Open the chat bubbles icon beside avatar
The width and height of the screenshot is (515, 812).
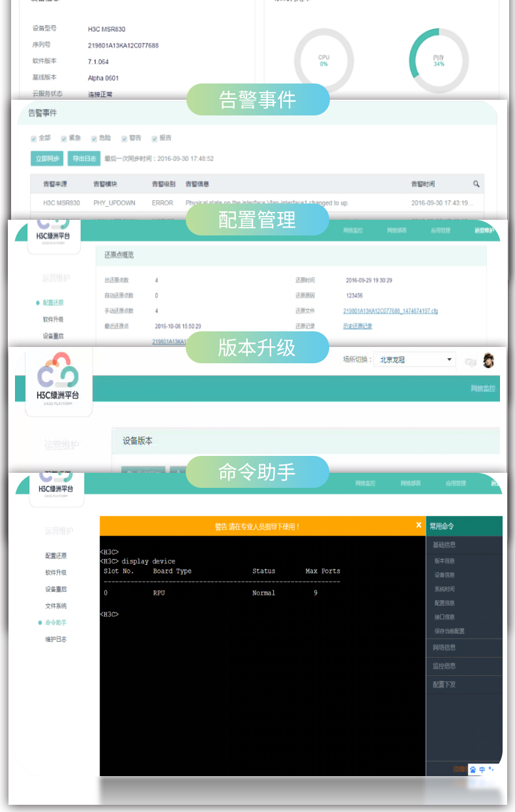point(471,362)
